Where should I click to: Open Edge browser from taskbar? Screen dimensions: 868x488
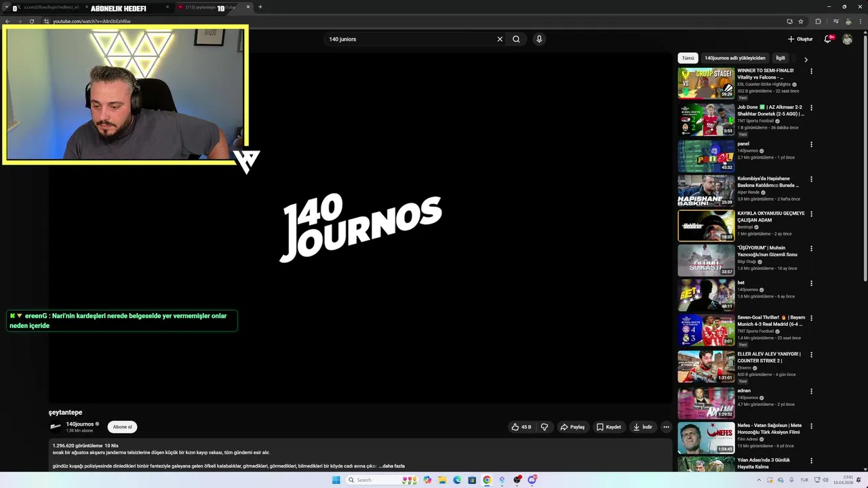pos(457,480)
